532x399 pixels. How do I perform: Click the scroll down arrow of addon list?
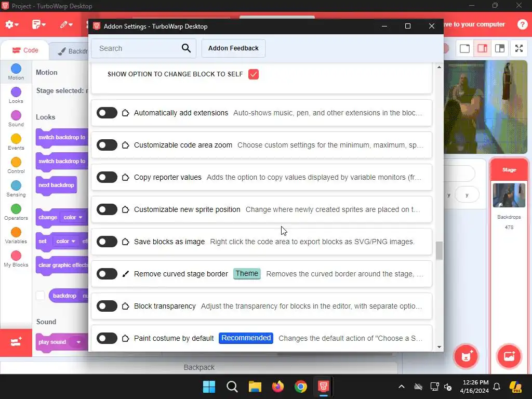tap(440, 347)
